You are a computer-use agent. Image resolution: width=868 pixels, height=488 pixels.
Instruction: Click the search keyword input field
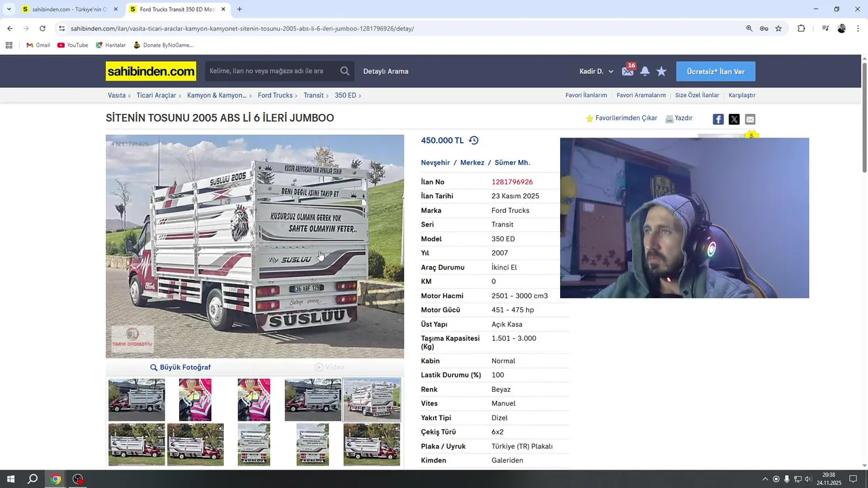(271, 71)
